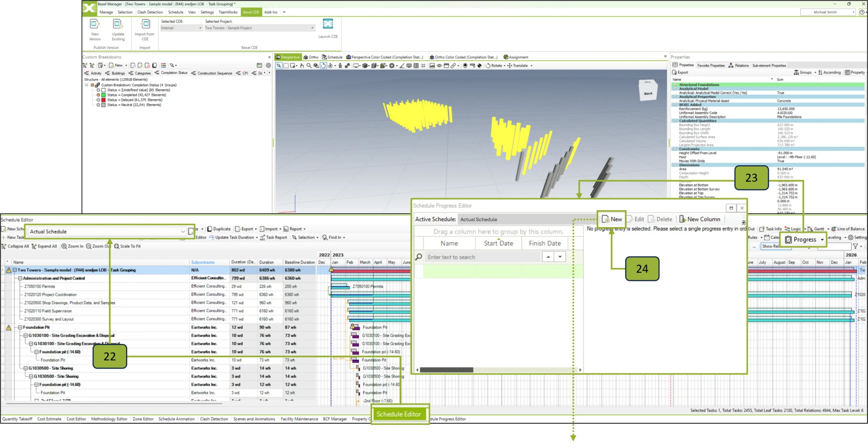Select the Construction Sequence breakdown tab
Image resolution: width=868 pixels, height=448 pixels.
coord(212,73)
